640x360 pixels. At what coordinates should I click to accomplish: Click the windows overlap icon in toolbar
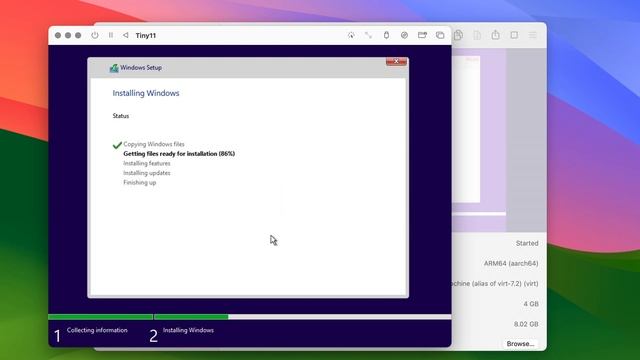pyautogui.click(x=440, y=35)
